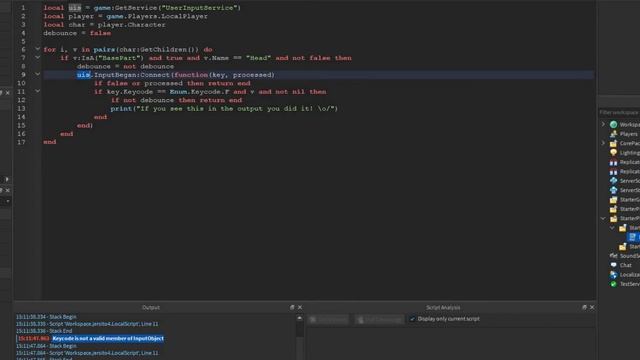Click the 15:11:47.864 script Line 11 output entry

87,353
